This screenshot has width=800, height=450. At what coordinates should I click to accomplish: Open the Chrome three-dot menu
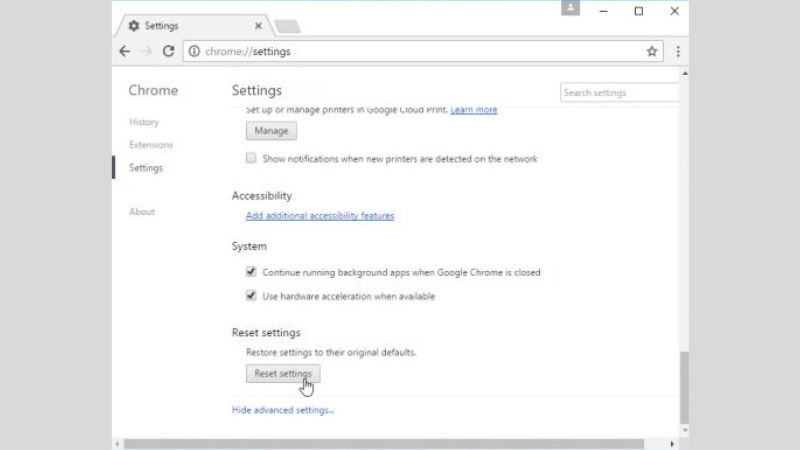click(x=678, y=51)
